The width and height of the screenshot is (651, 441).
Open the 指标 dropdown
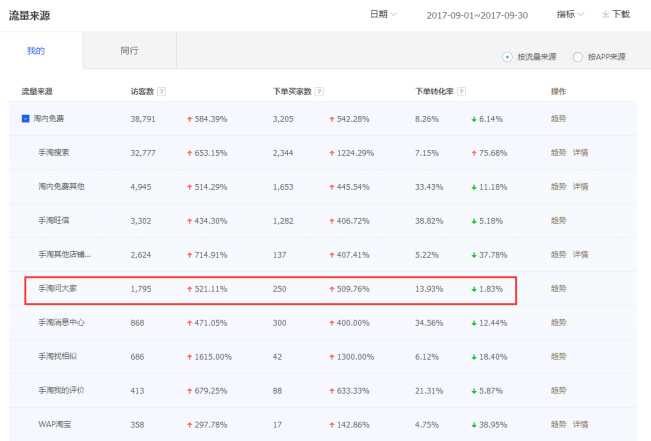pos(571,15)
